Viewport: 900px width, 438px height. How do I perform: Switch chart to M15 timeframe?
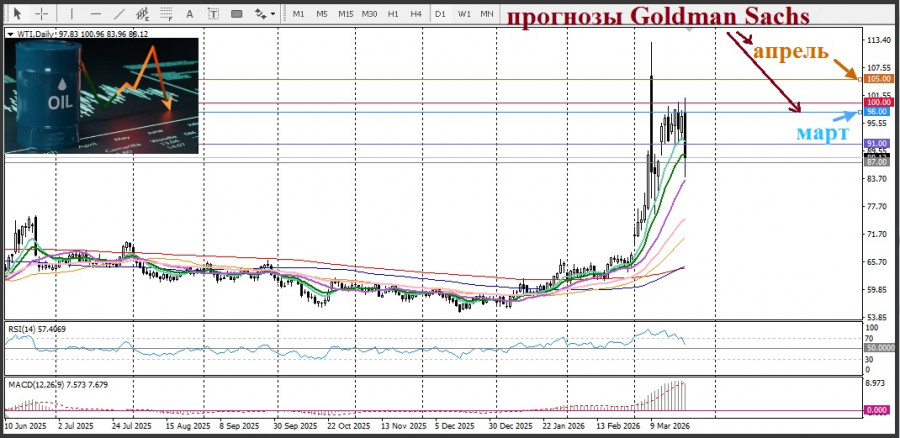click(345, 14)
